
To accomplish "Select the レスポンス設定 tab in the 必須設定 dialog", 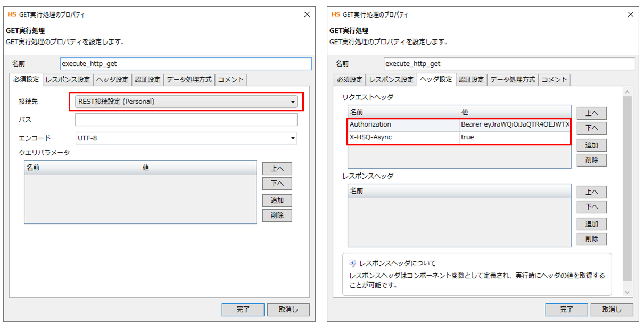I will 68,80.
